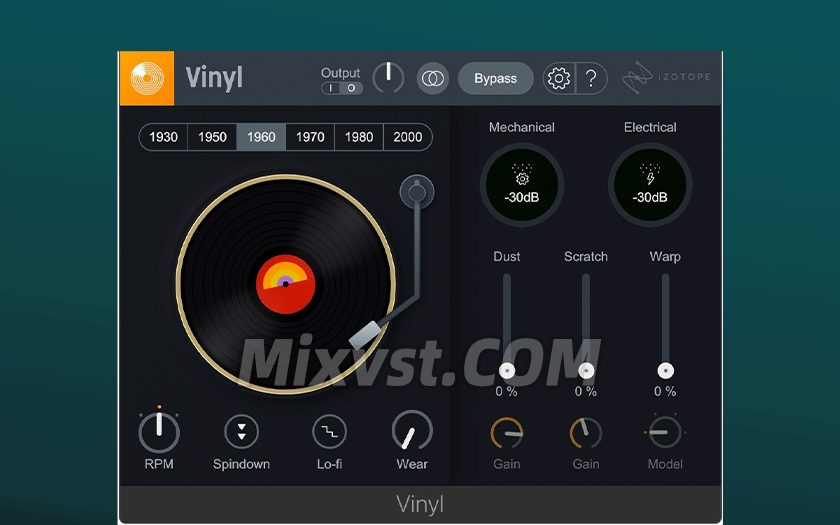Click the Electrical noise level dial
Screen dimensions: 840x525
click(650, 185)
